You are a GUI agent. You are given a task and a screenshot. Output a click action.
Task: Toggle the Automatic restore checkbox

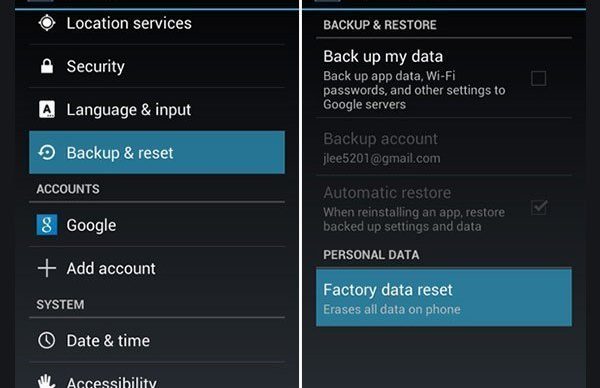[539, 207]
